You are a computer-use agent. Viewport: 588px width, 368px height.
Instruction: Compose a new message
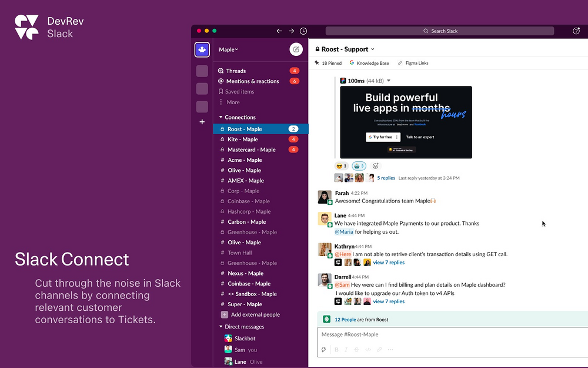[296, 49]
